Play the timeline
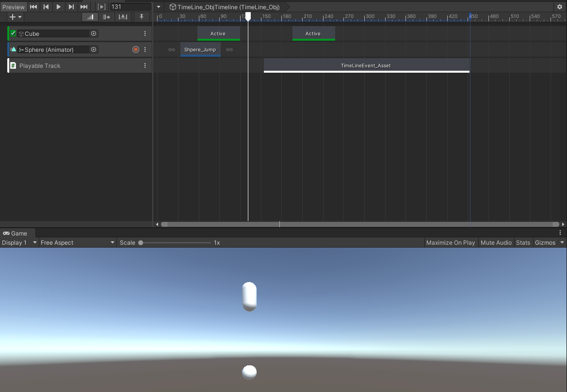Viewport: 567px width, 392px height. [58, 6]
